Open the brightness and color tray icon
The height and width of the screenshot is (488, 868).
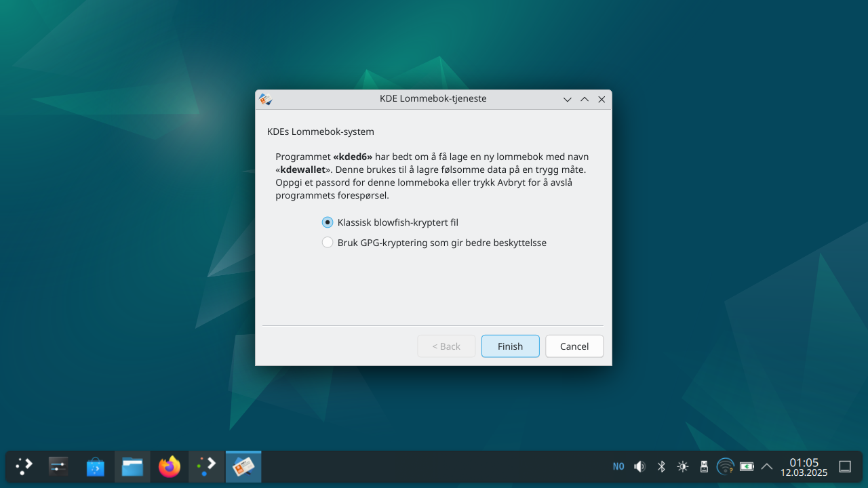pos(682,466)
